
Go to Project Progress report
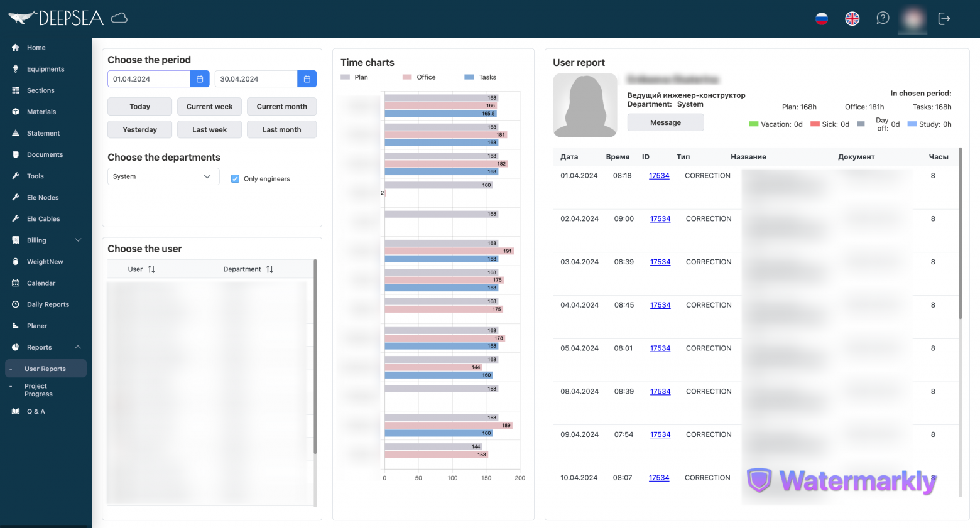(x=38, y=390)
